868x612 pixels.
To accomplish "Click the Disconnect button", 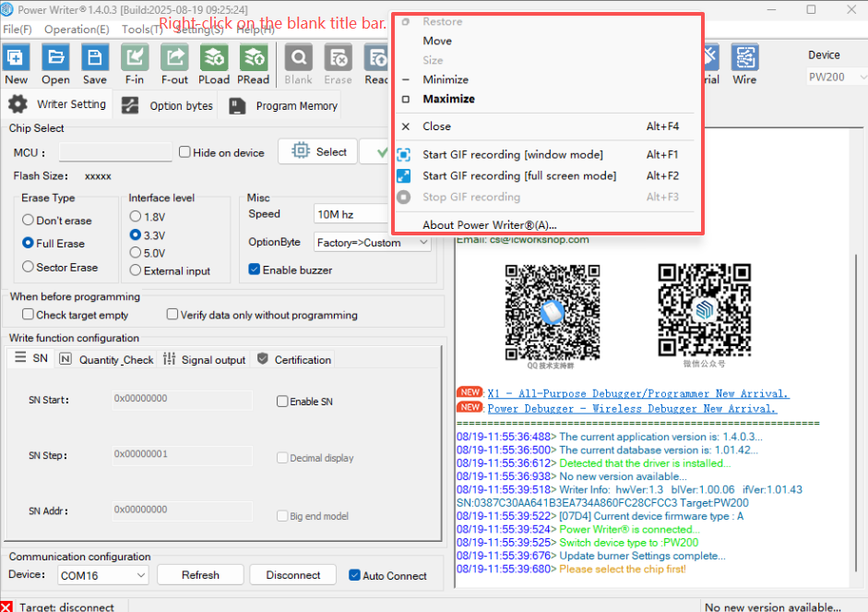I will pos(292,575).
